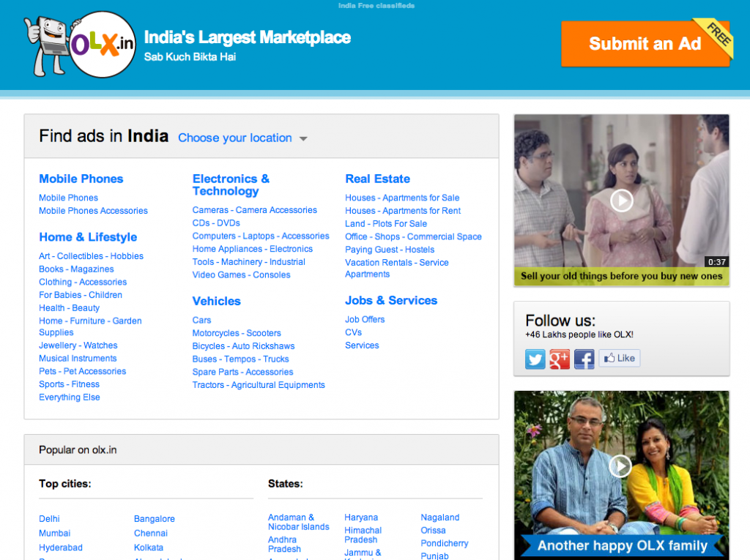750x560 pixels.
Task: Open the Vehicles category heading
Action: (217, 302)
